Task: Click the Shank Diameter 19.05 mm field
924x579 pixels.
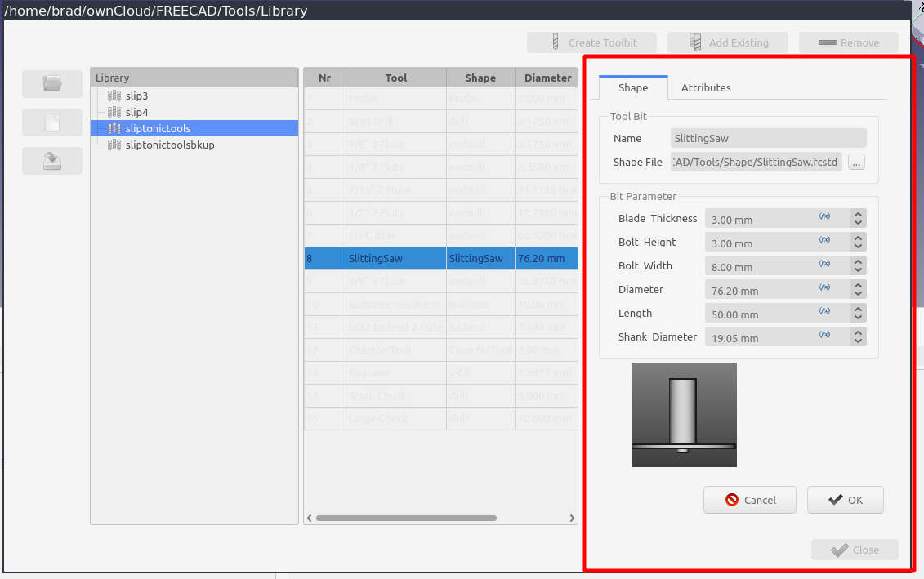Action: point(777,336)
